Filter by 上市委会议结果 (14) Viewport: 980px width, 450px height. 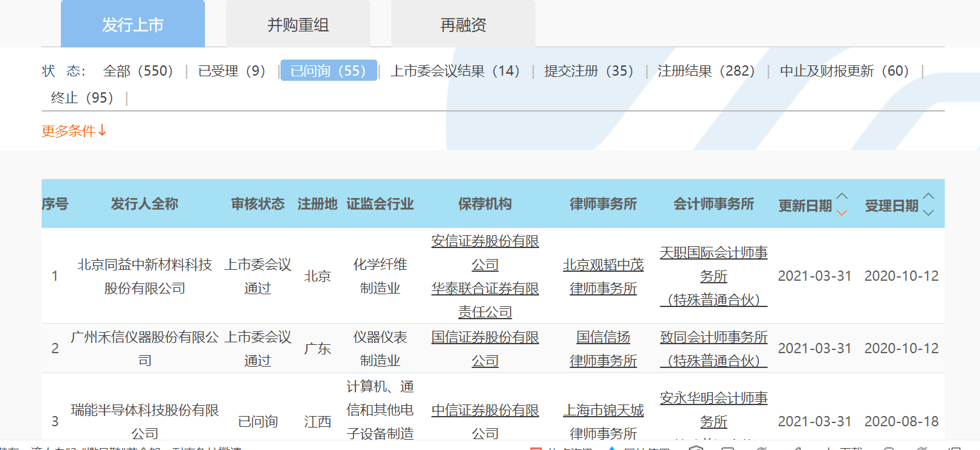[455, 71]
